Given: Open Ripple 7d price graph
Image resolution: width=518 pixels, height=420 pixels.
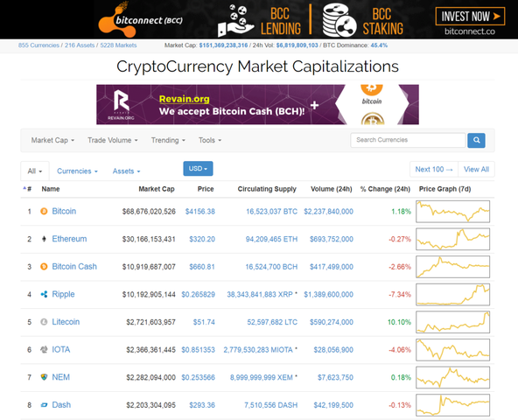Looking at the screenshot, I should (452, 294).
